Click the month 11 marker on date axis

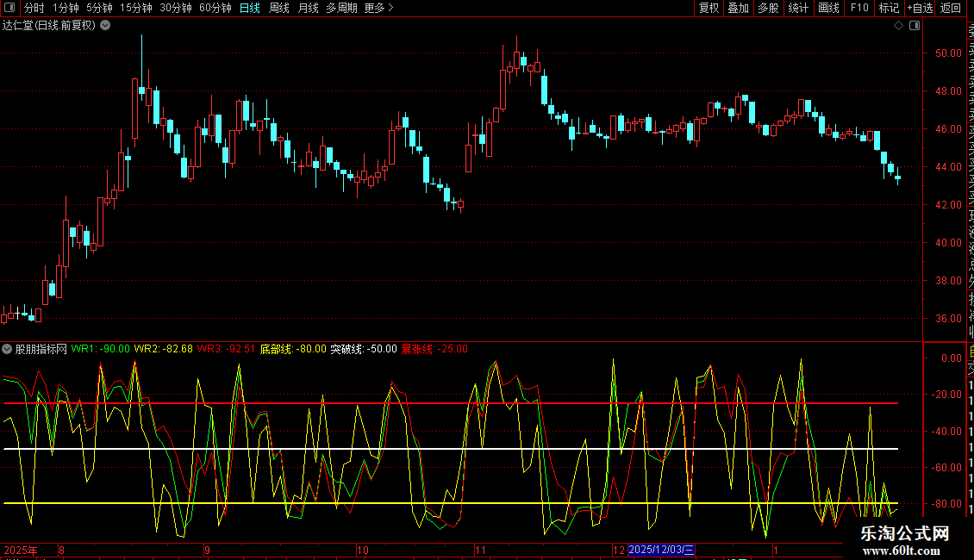tap(480, 550)
